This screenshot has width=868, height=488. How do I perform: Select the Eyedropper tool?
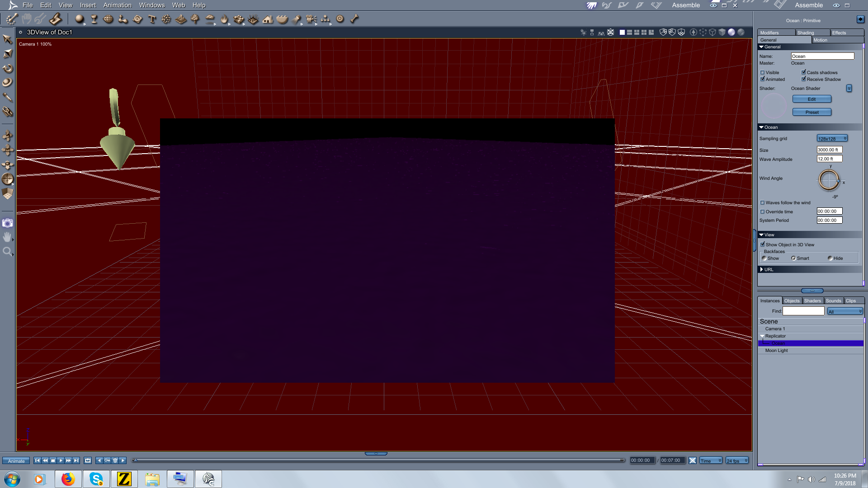coord(8,97)
